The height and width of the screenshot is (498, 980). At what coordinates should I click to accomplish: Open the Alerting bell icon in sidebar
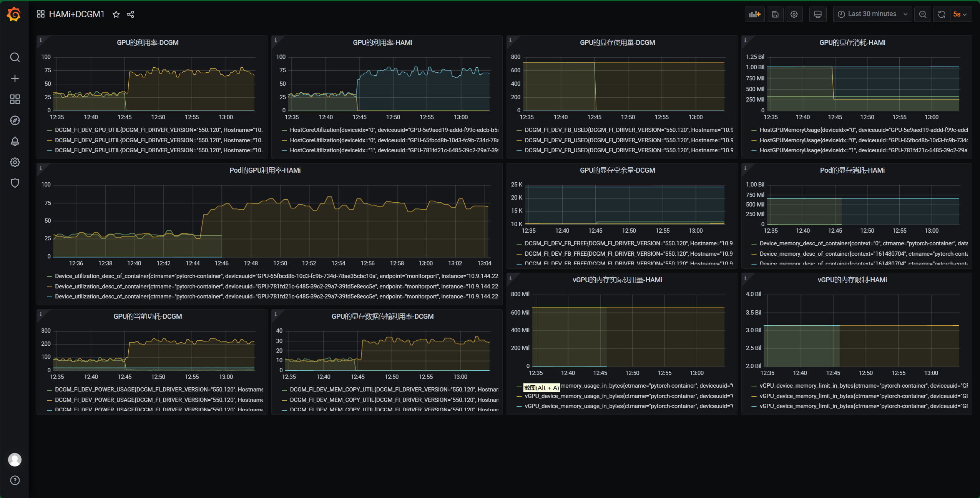point(15,141)
